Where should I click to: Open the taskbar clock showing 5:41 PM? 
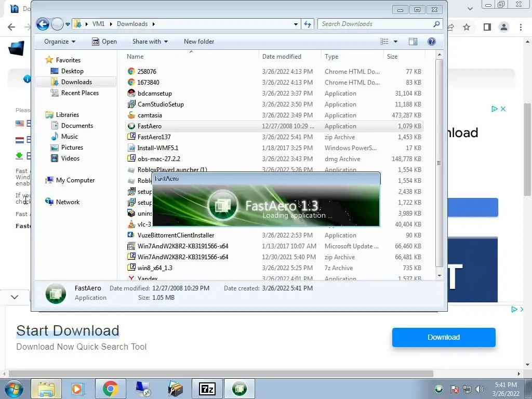506,389
